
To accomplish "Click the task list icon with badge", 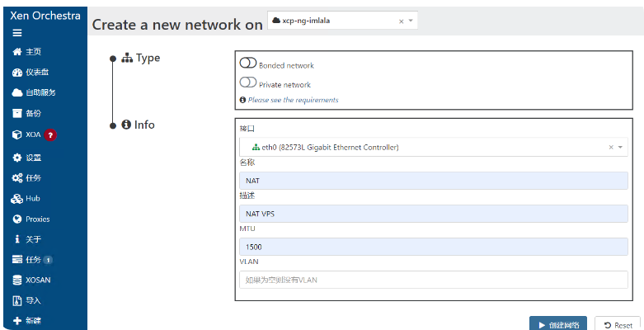I will coord(17,259).
